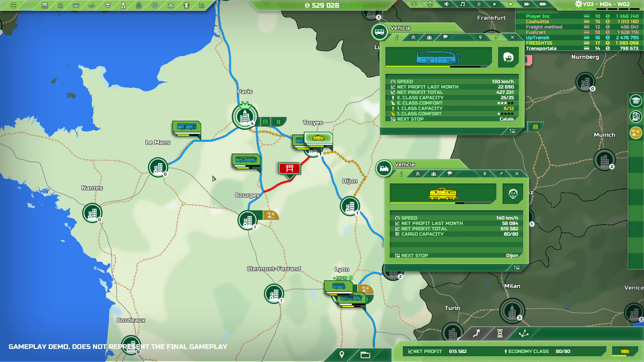Open the hamburger main menu
Viewport: 644px width, 362px height.
pyautogui.click(x=13, y=5)
